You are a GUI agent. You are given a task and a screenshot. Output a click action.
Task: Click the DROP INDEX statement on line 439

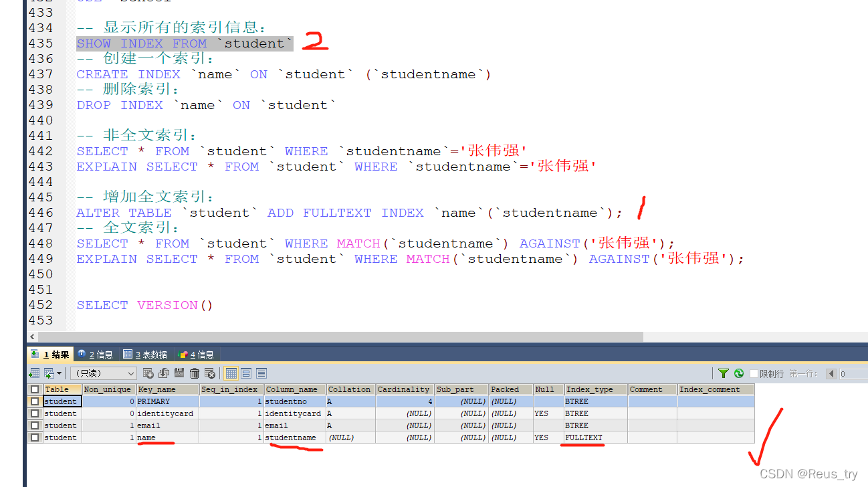(x=206, y=105)
